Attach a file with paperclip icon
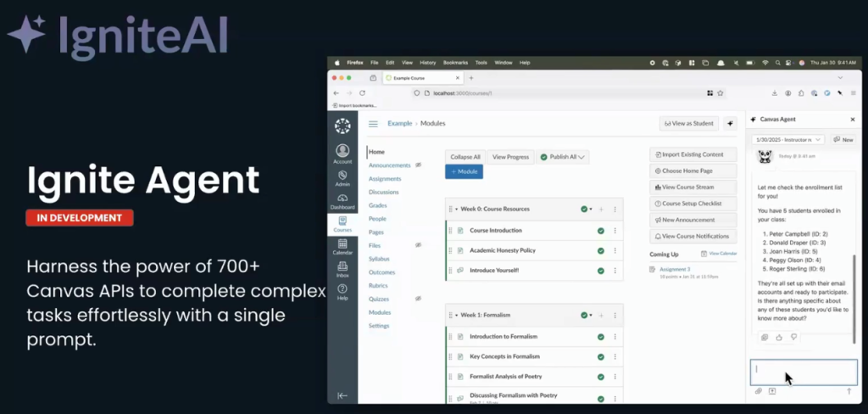 [759, 391]
